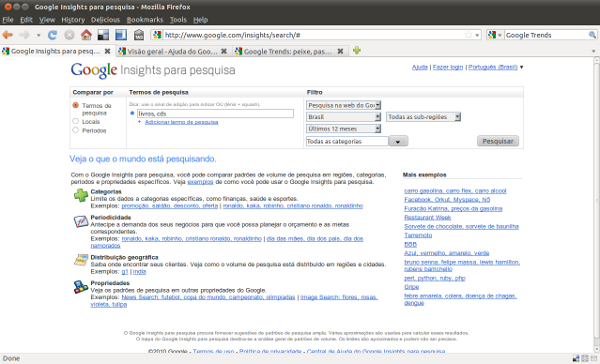This screenshot has width=600, height=364.
Task: Open the perl, python, ruby, php example
Action: click(x=435, y=278)
